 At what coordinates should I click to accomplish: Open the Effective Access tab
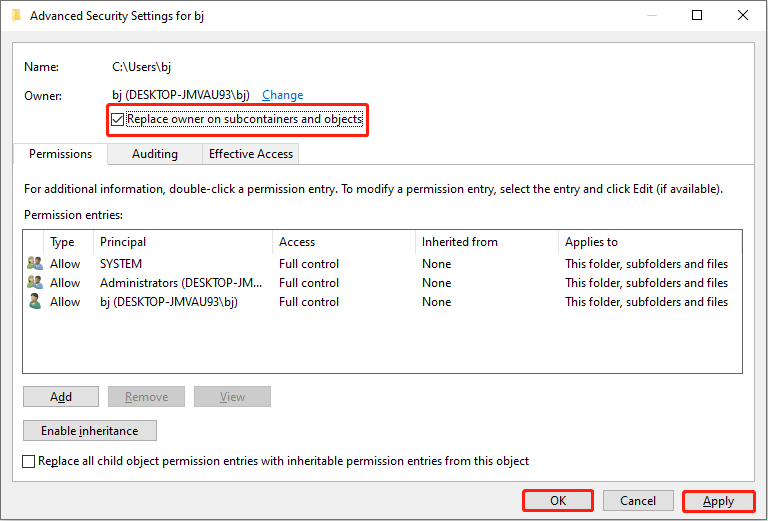pos(250,154)
